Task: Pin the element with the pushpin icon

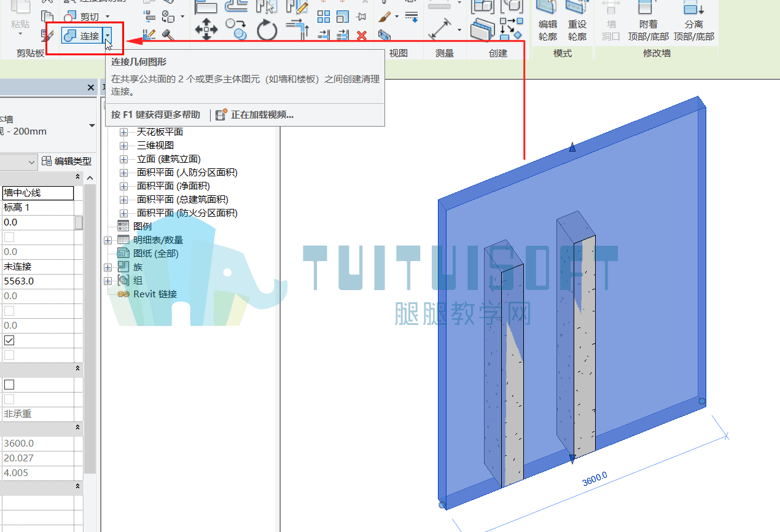Action: pyautogui.click(x=362, y=17)
